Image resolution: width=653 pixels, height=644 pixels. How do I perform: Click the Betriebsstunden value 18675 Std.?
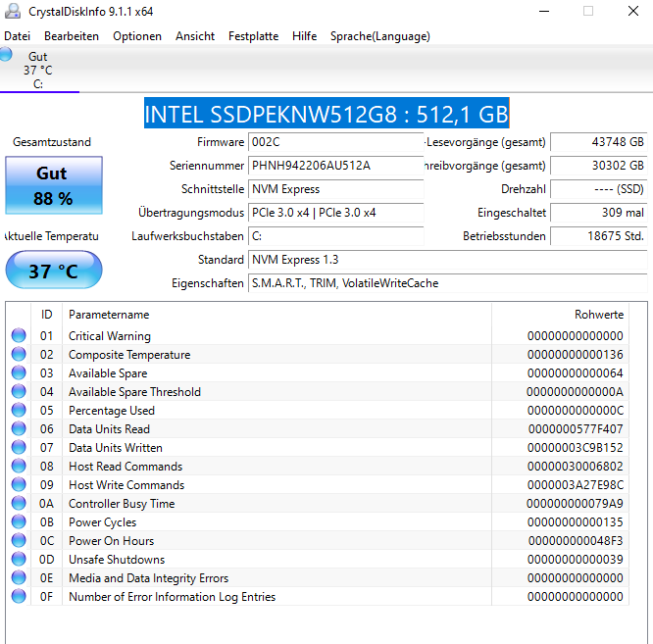pos(598,236)
